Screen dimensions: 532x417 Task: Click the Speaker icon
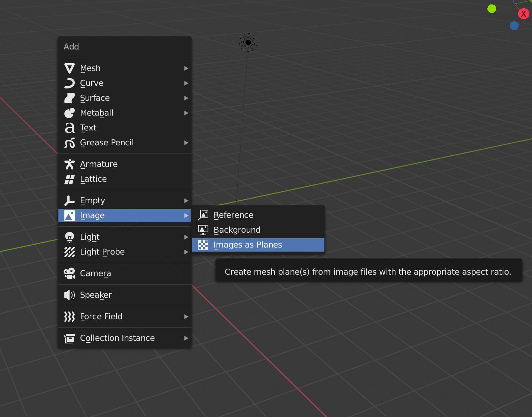70,295
